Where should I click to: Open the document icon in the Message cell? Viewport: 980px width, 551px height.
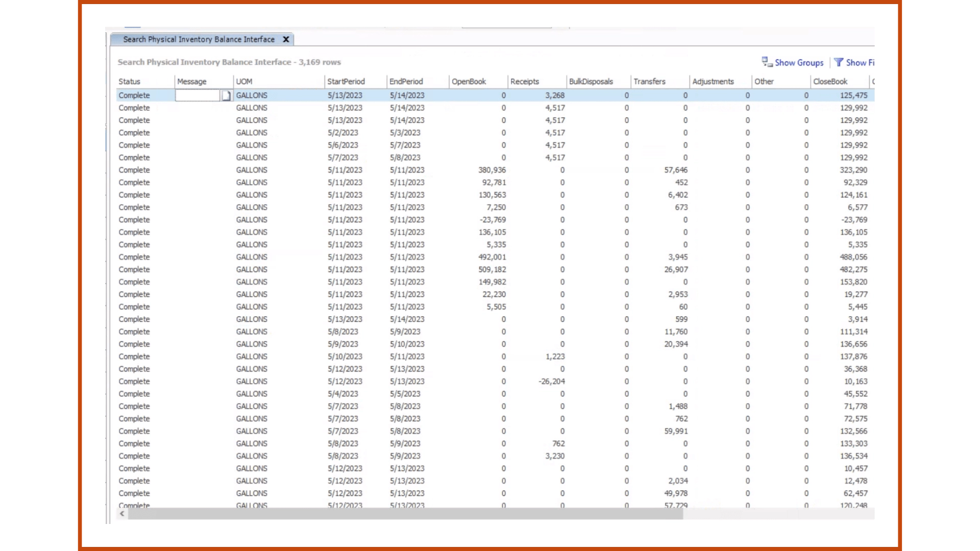226,95
